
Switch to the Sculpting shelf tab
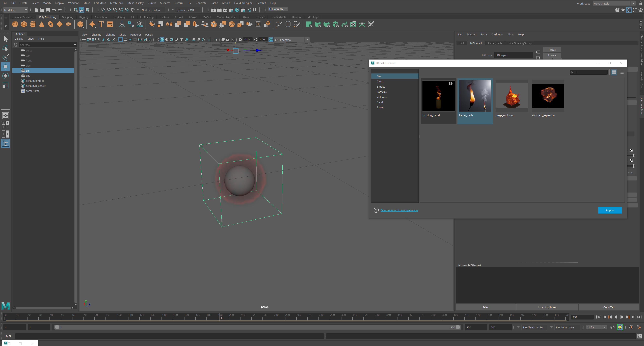click(x=67, y=17)
